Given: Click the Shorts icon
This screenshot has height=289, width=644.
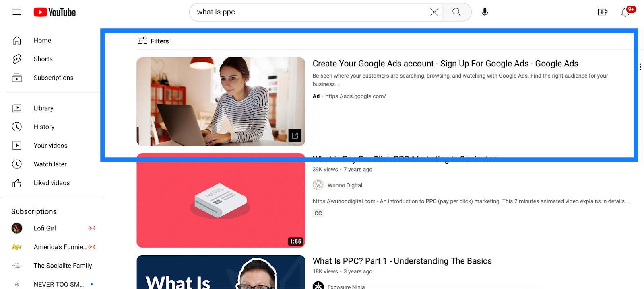Looking at the screenshot, I should (x=17, y=59).
